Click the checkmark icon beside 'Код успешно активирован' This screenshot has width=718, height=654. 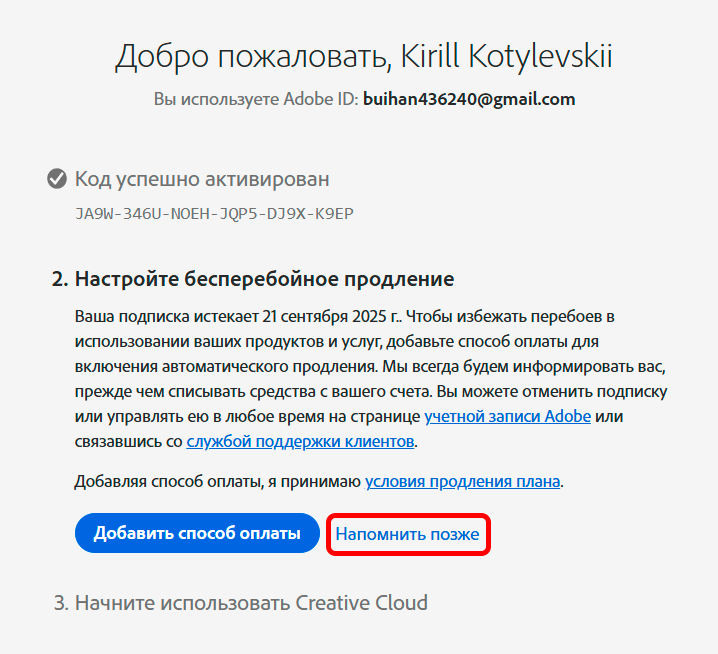click(x=57, y=179)
